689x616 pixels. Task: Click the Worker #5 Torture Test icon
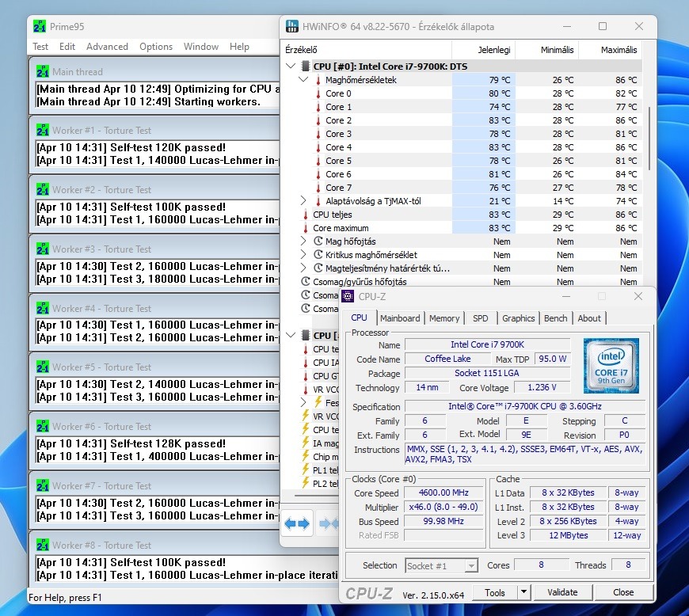tap(43, 367)
